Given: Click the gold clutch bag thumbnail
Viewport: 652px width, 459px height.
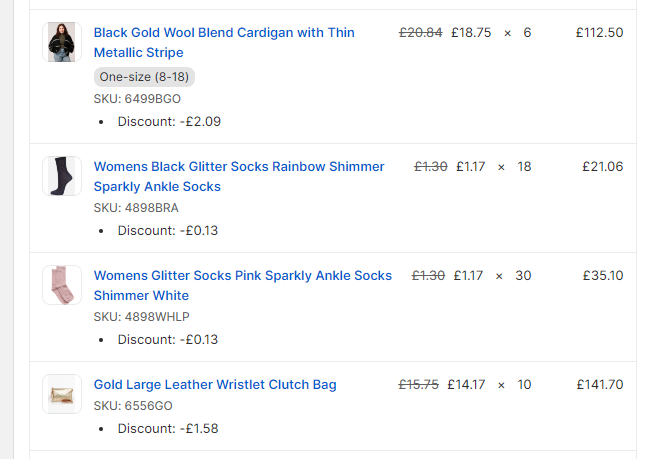Looking at the screenshot, I should pyautogui.click(x=61, y=394).
